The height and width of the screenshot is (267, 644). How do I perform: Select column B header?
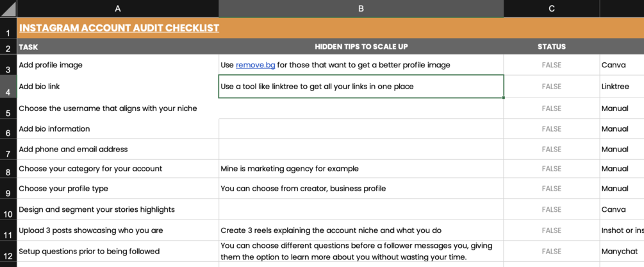(x=361, y=8)
